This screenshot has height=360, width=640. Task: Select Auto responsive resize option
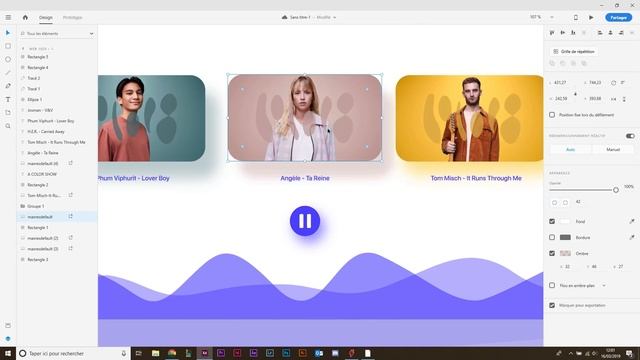click(570, 150)
